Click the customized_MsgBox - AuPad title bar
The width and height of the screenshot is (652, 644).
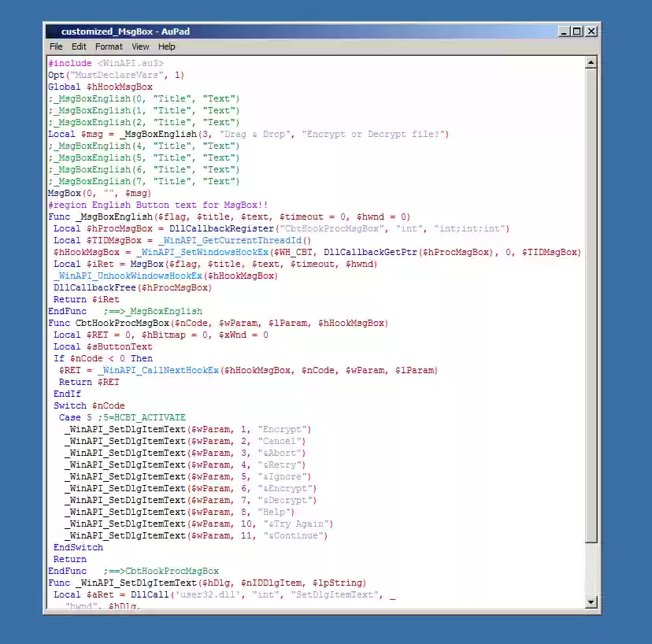tap(315, 31)
